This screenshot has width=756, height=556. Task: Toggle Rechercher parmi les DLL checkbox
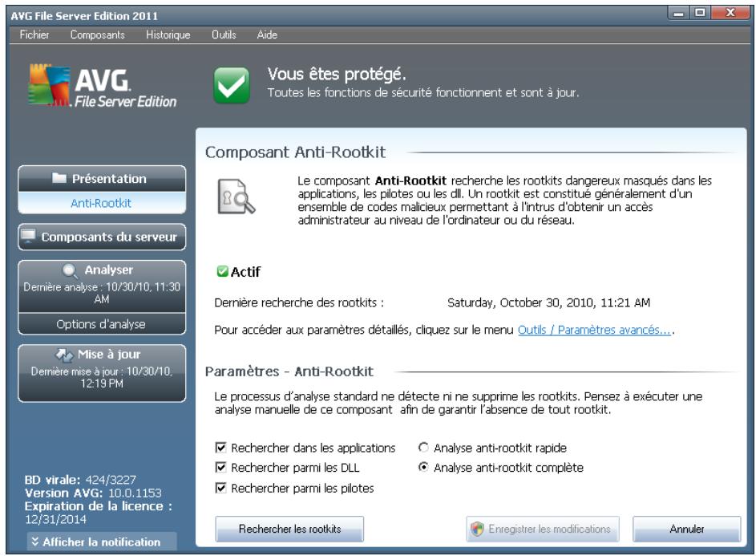click(x=220, y=467)
